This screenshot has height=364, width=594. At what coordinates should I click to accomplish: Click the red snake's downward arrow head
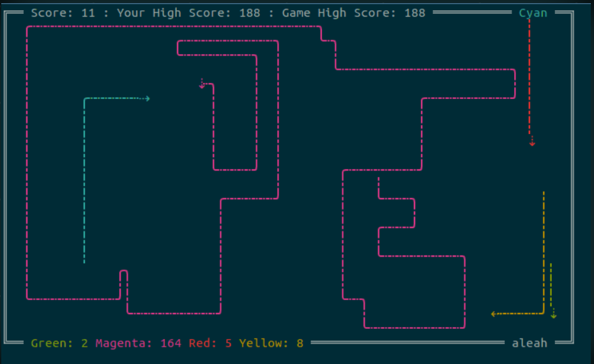point(531,144)
